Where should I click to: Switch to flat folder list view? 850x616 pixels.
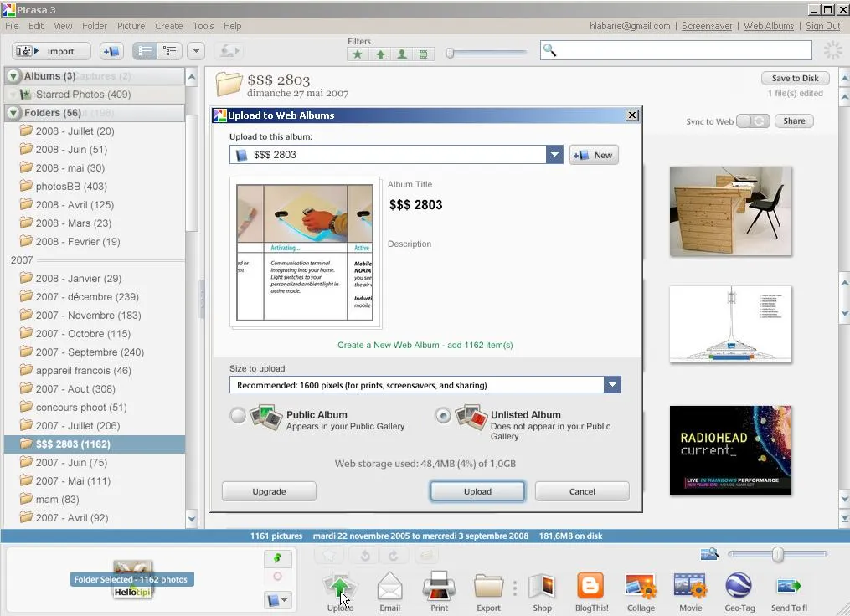[145, 51]
